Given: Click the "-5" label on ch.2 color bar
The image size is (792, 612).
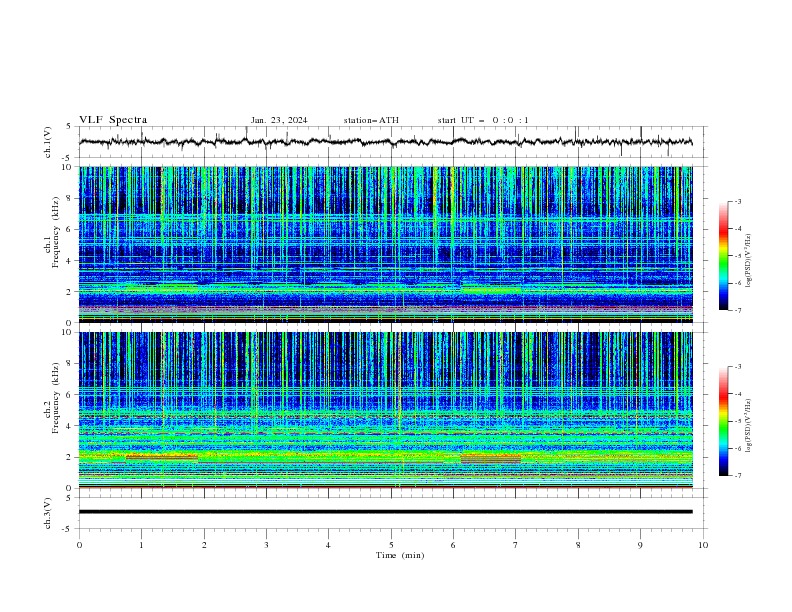Looking at the screenshot, I should [738, 421].
